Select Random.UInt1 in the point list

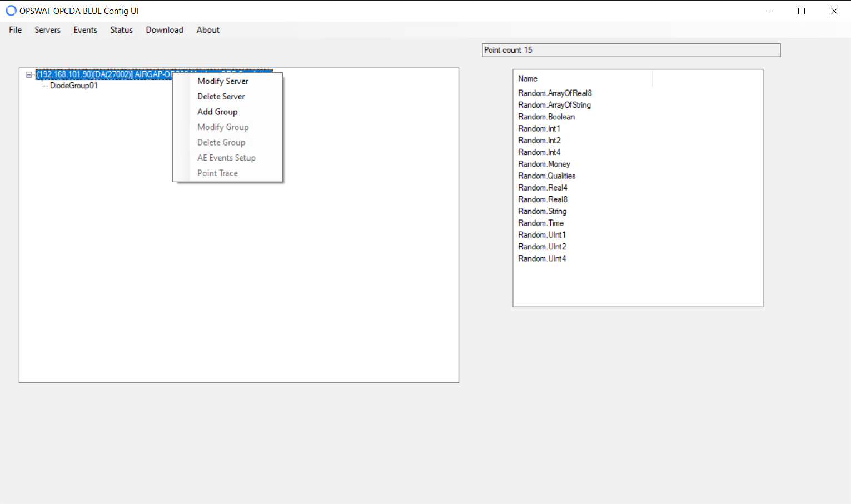(542, 235)
